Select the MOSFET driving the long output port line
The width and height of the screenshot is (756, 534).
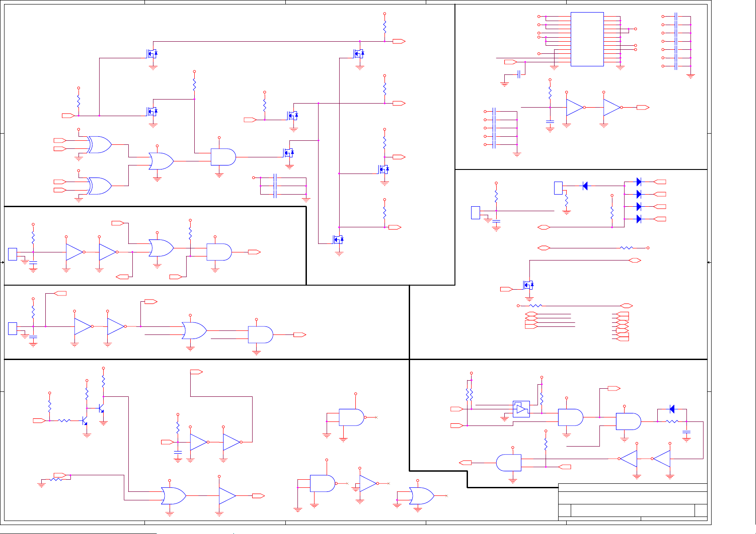click(529, 285)
